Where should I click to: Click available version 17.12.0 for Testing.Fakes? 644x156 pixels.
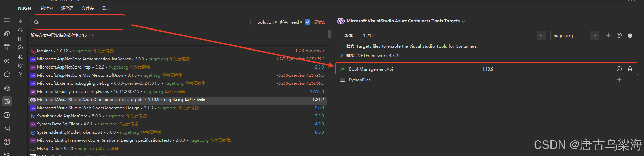click(x=317, y=92)
